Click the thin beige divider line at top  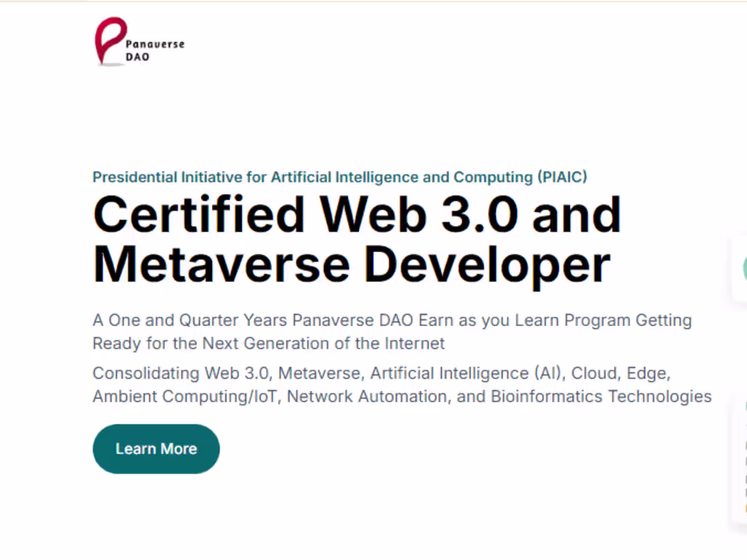373,2
